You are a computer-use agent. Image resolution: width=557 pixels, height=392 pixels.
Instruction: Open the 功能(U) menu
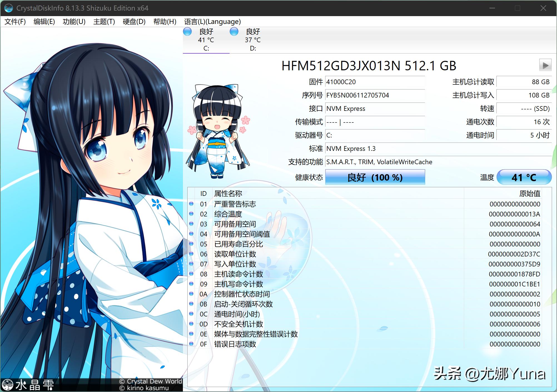coord(74,21)
